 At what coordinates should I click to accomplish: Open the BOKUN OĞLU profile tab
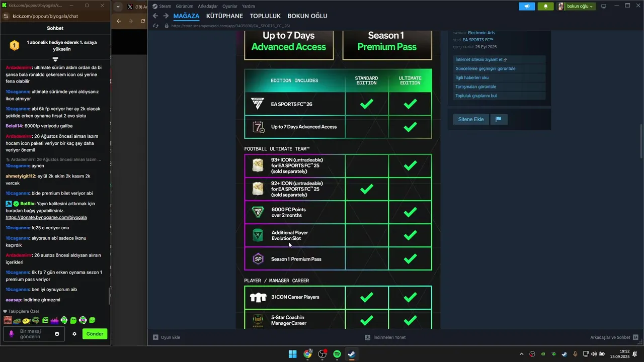pos(307,16)
